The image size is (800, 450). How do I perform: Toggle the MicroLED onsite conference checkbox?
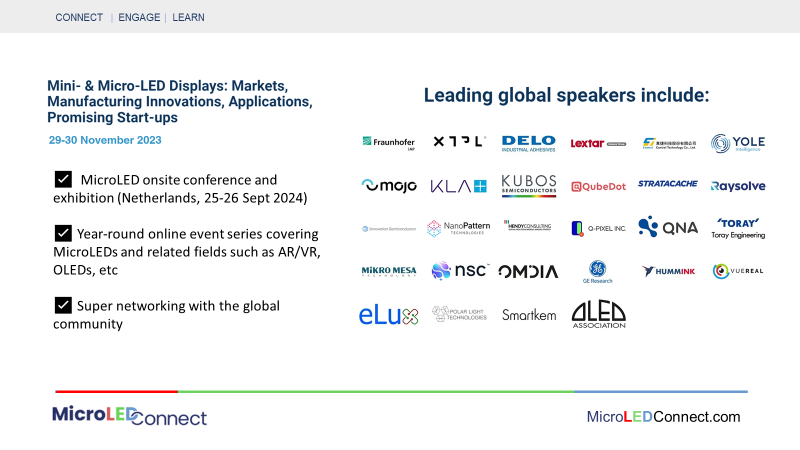point(63,180)
